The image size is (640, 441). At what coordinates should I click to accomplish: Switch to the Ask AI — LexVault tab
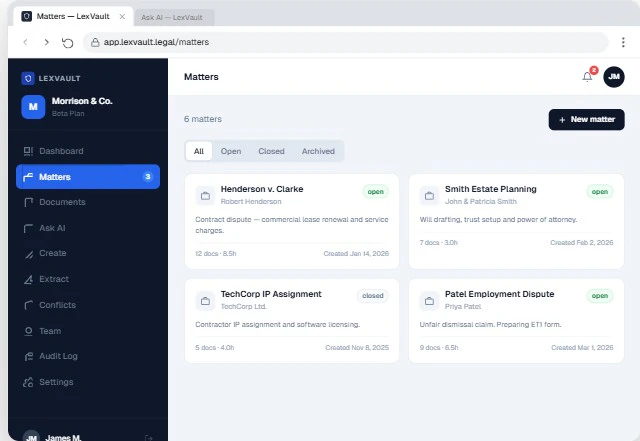click(x=175, y=18)
